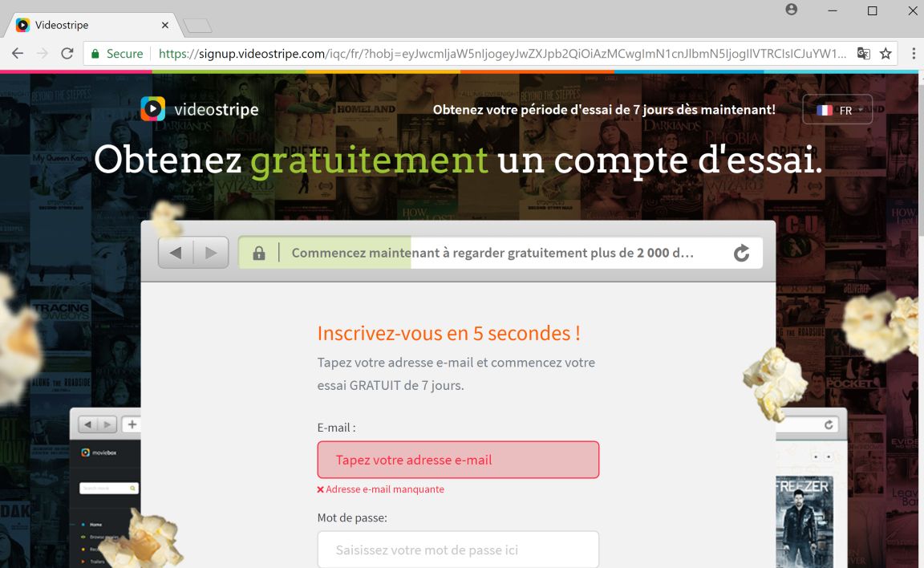The image size is (924, 568).
Task: Click the lock icon in the mock address bar
Action: click(259, 254)
